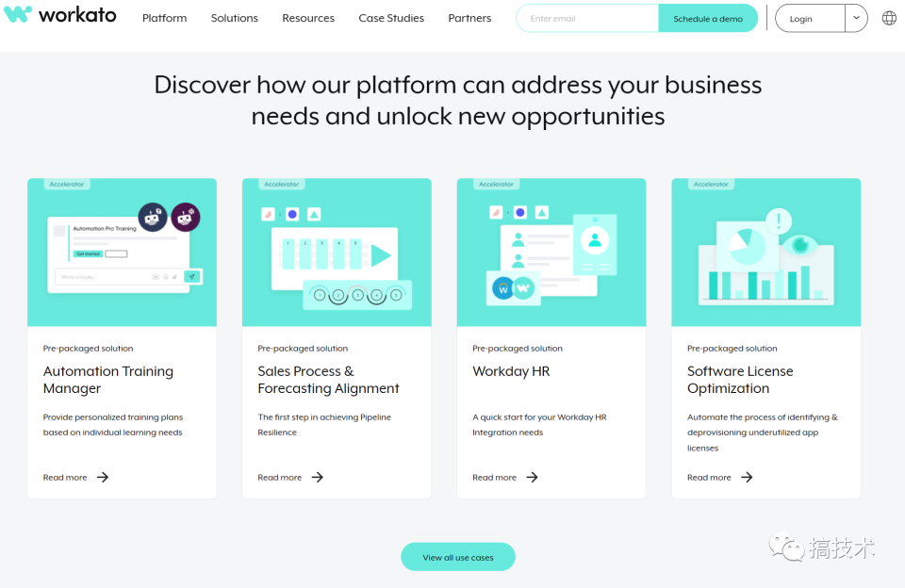Read more about Software License Optimization

pyautogui.click(x=709, y=477)
